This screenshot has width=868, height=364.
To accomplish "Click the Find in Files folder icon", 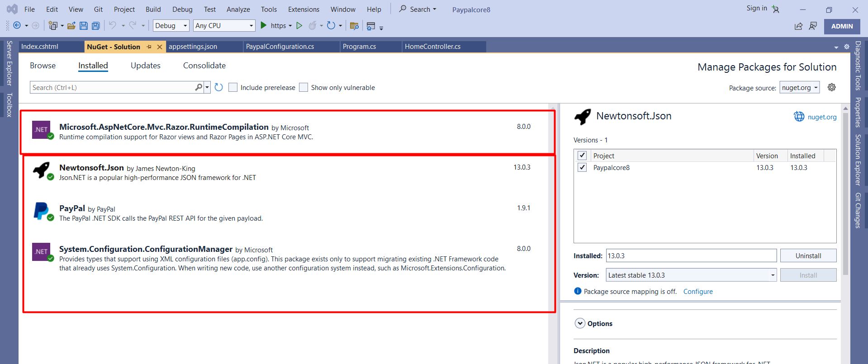I will pyautogui.click(x=354, y=26).
